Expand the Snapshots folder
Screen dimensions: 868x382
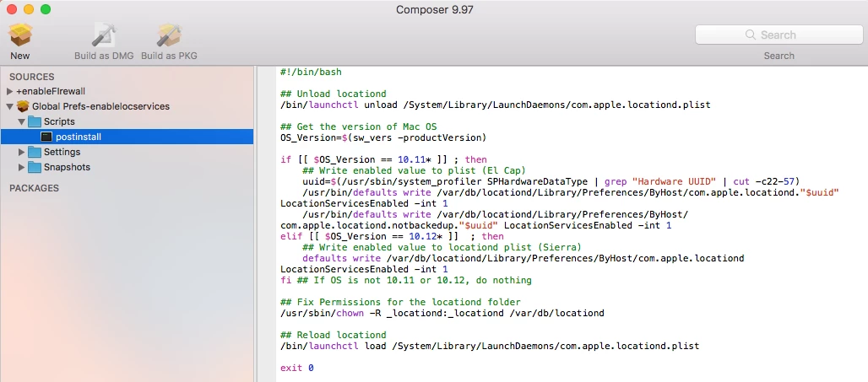pyautogui.click(x=22, y=167)
